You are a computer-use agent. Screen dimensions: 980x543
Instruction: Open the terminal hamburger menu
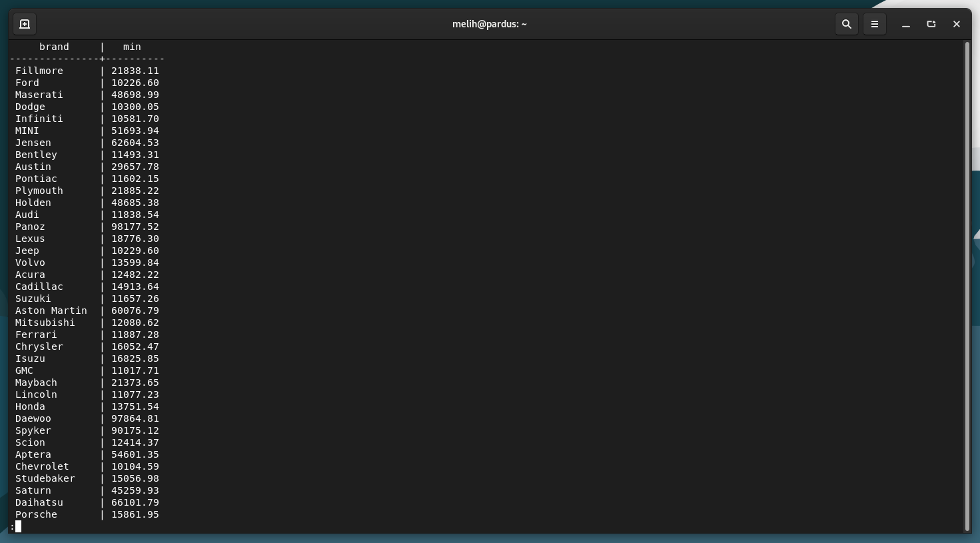[x=875, y=24]
